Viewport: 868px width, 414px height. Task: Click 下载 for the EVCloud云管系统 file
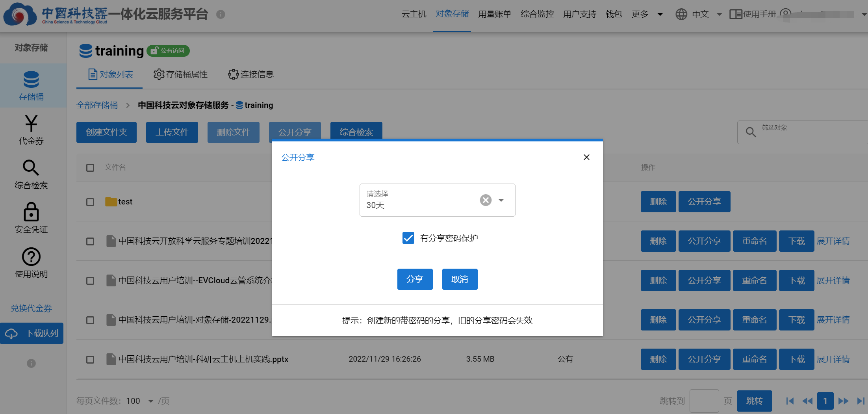796,280
